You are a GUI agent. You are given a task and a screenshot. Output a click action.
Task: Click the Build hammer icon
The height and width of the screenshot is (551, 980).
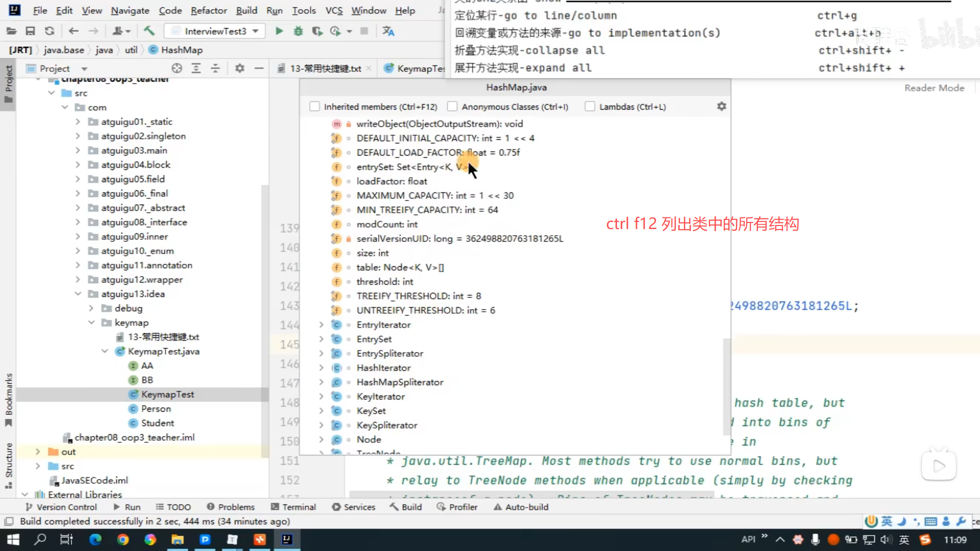click(149, 31)
